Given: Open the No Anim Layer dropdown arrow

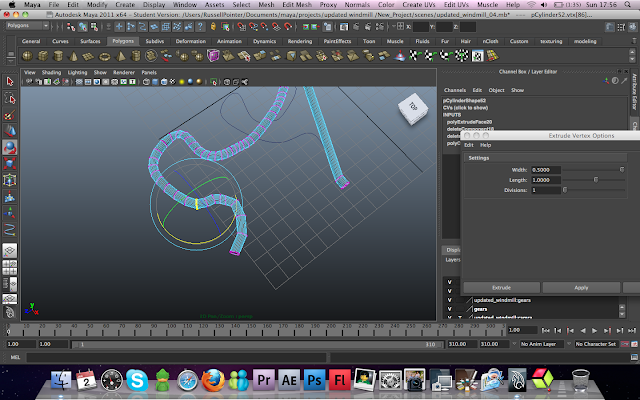Looking at the screenshot, I should (x=514, y=344).
